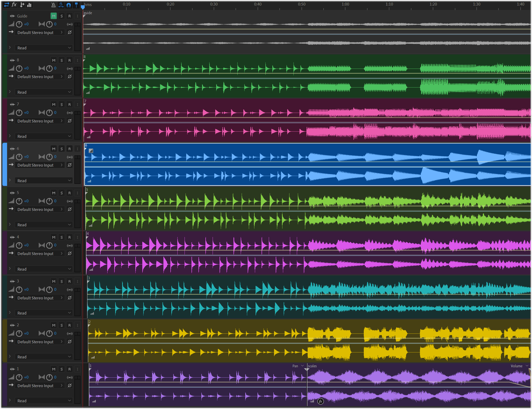Unmute the Guide track
Screen dimensions: 532x409
point(54,16)
